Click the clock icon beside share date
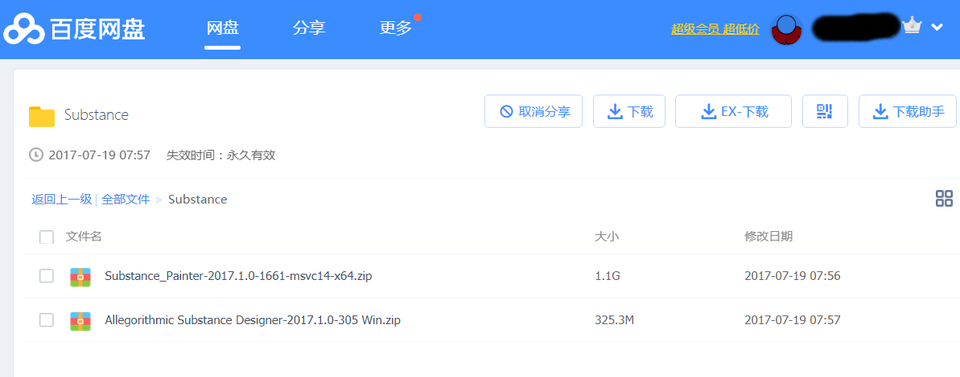 pos(36,155)
